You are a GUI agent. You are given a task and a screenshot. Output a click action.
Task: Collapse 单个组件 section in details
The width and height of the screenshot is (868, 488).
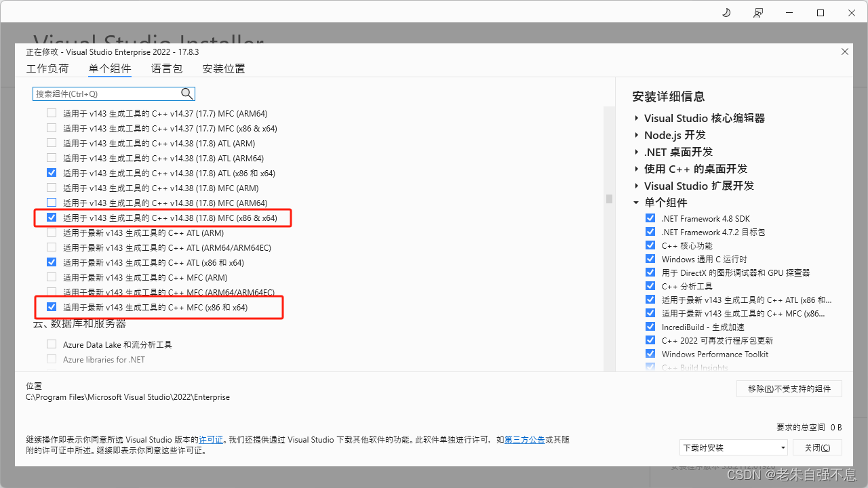pos(637,203)
